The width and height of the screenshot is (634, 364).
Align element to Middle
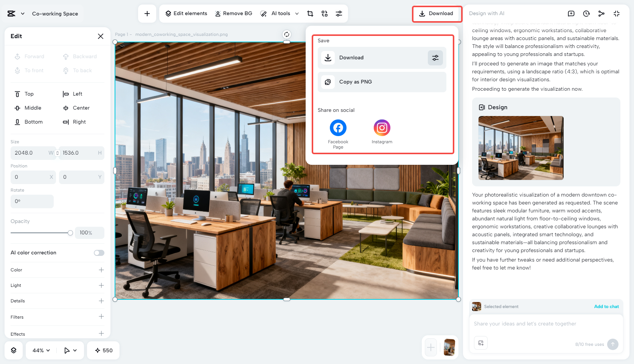click(x=28, y=108)
